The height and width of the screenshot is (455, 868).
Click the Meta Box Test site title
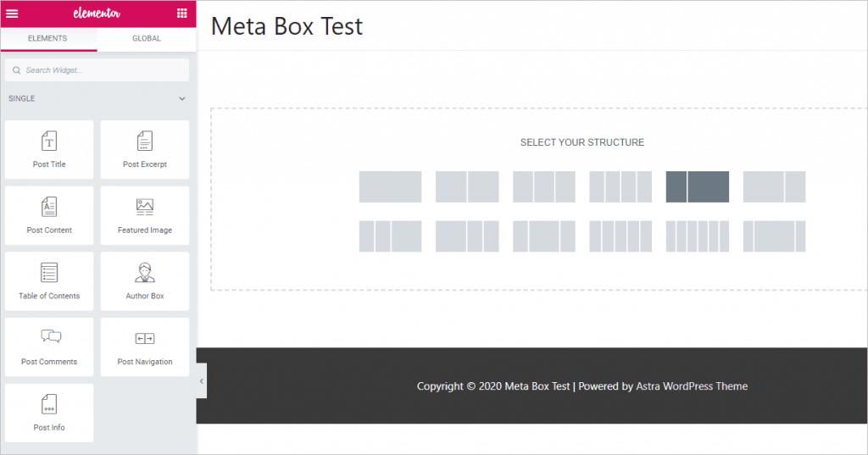(x=287, y=26)
